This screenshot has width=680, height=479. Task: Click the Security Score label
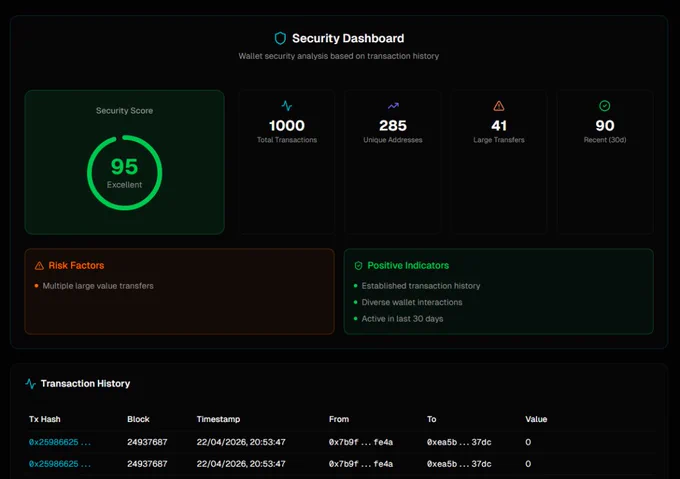pos(124,111)
